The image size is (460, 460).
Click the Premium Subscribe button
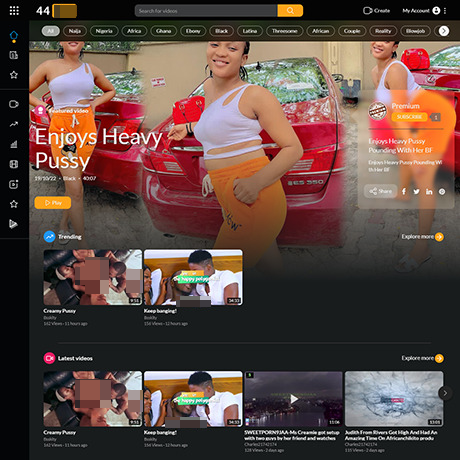[409, 117]
